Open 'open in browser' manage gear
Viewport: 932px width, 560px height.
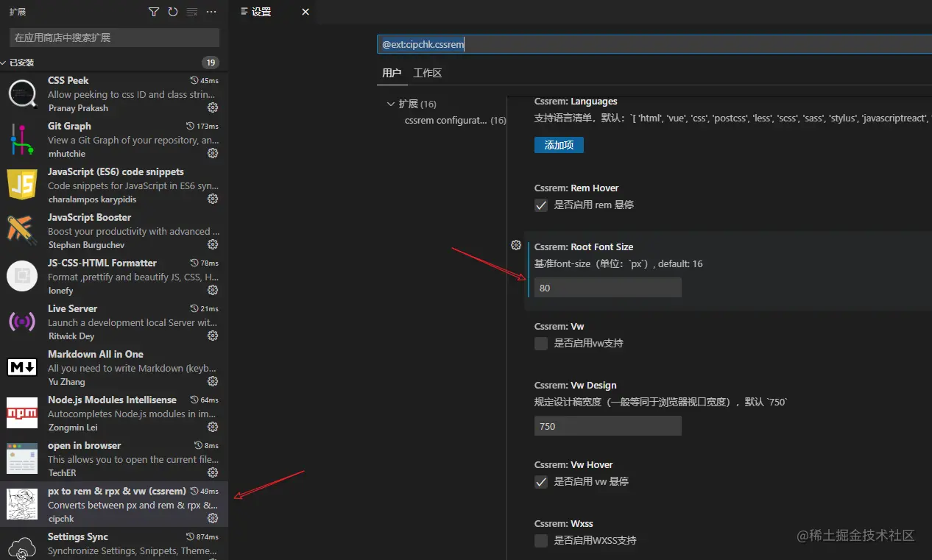[213, 472]
